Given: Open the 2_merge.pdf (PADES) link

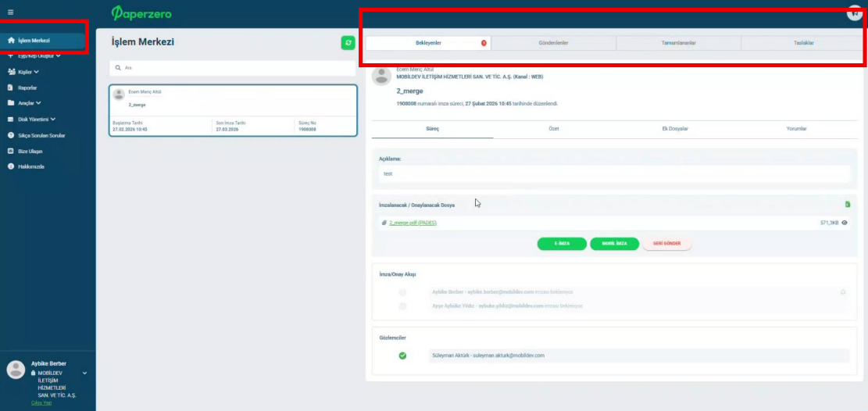Looking at the screenshot, I should pos(413,223).
